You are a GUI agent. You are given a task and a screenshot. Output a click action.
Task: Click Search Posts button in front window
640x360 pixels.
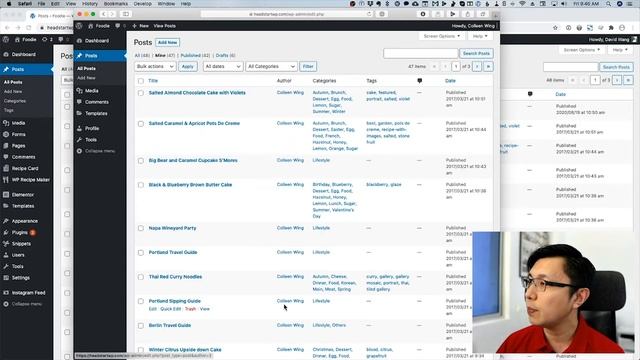[476, 53]
